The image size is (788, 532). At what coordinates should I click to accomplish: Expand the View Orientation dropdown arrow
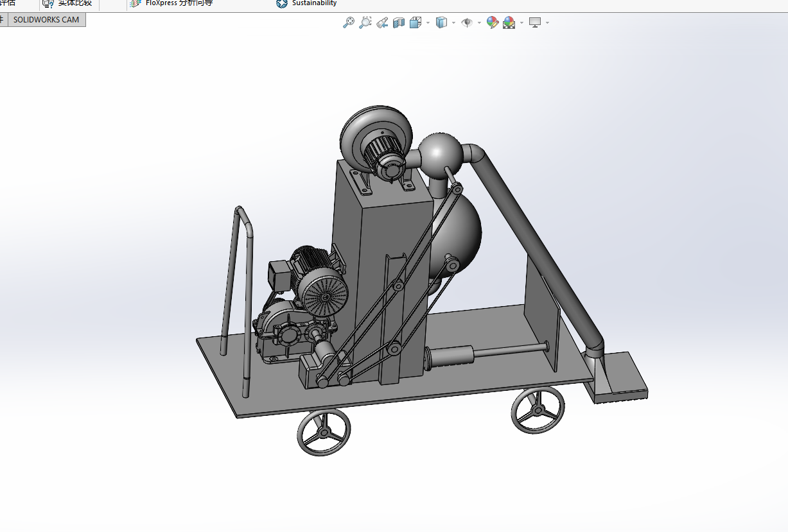click(x=428, y=22)
